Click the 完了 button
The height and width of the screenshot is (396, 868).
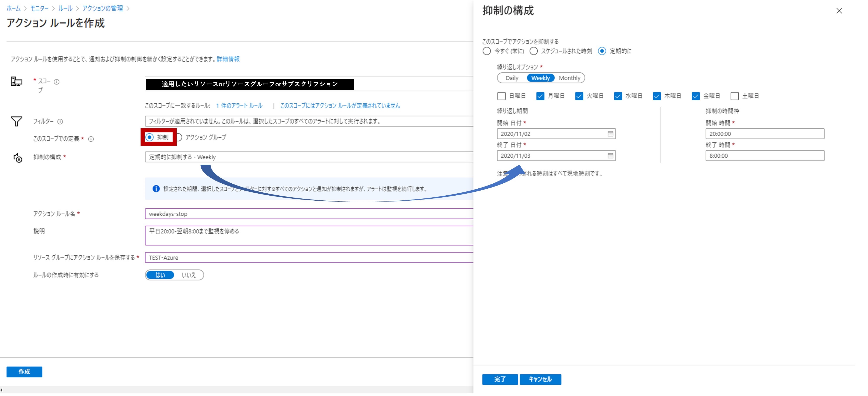500,379
